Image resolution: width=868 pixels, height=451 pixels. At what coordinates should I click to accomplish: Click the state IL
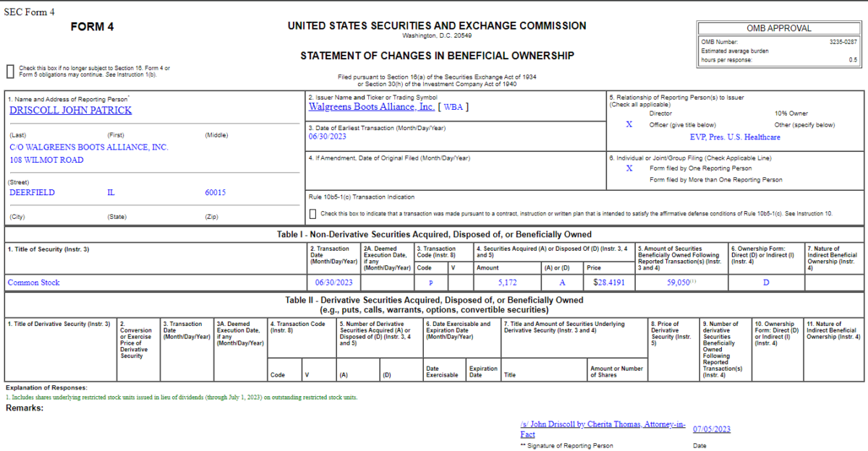[111, 192]
